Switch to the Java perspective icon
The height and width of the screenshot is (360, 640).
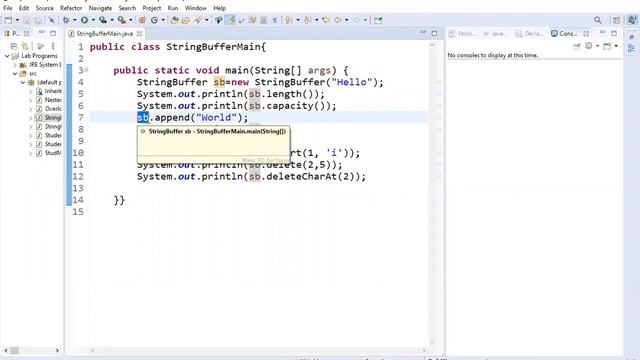pos(632,20)
